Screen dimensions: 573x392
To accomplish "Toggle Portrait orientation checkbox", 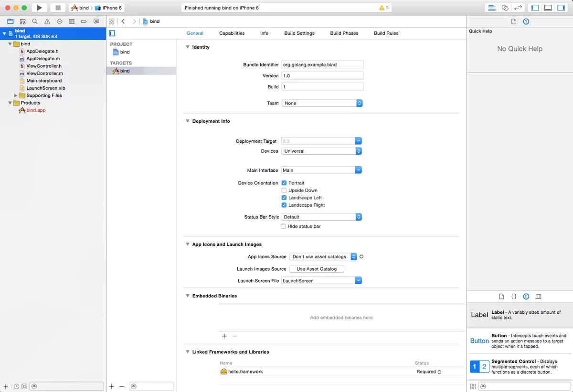I will pos(284,183).
